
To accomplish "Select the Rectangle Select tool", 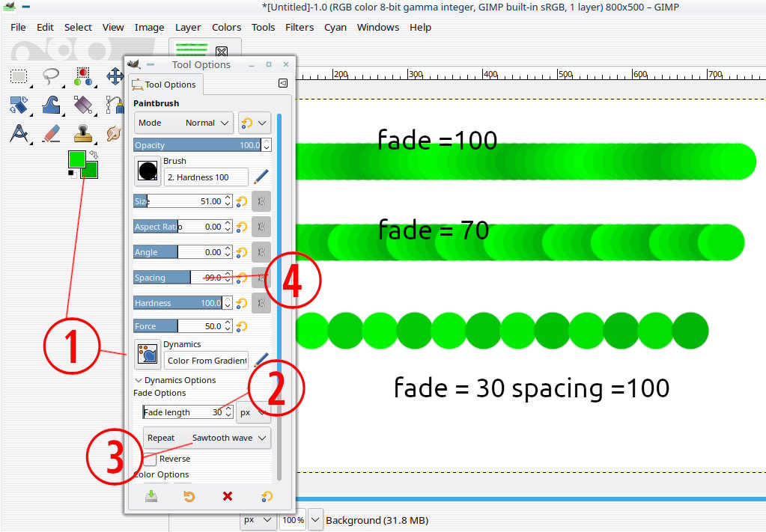I will click(19, 76).
